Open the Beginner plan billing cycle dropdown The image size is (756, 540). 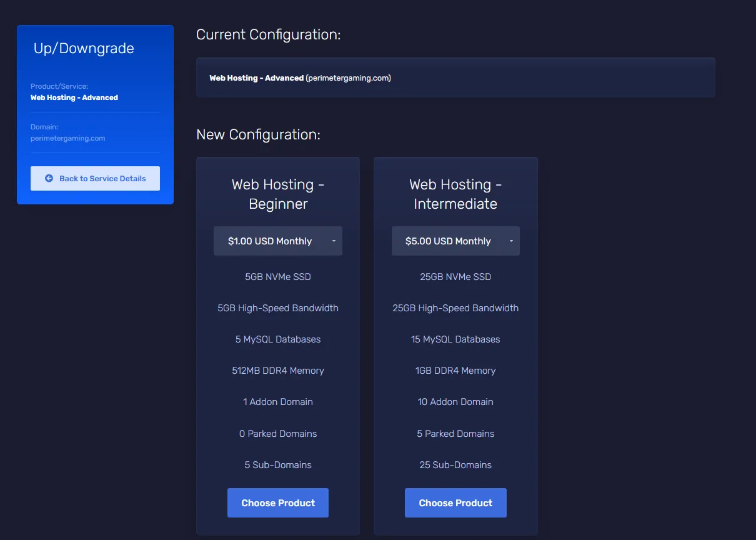[x=277, y=241]
